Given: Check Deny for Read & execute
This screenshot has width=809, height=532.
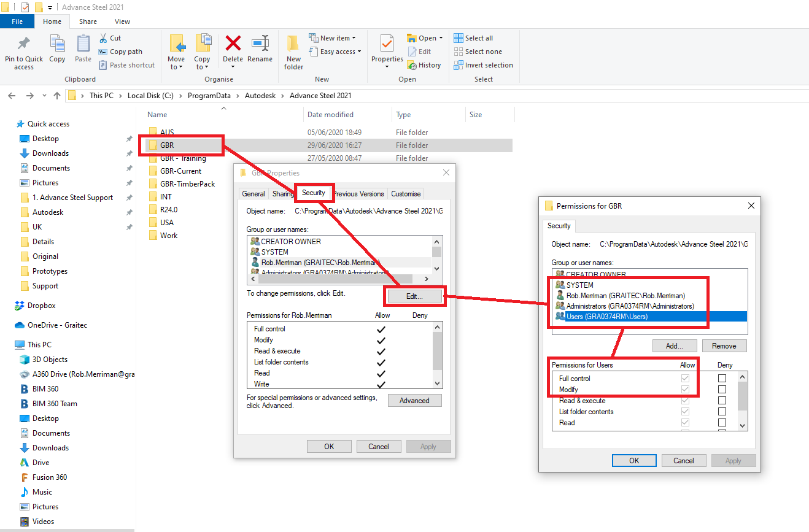Looking at the screenshot, I should point(722,400).
